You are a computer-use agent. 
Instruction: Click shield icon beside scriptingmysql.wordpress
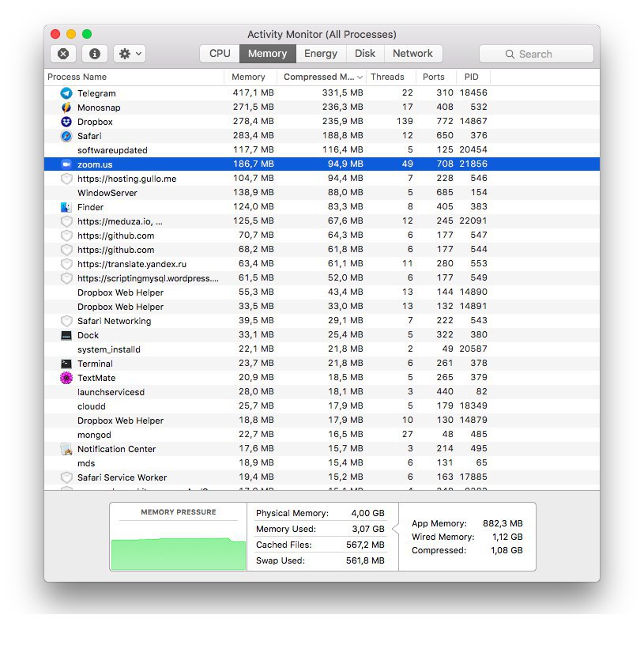[x=66, y=278]
